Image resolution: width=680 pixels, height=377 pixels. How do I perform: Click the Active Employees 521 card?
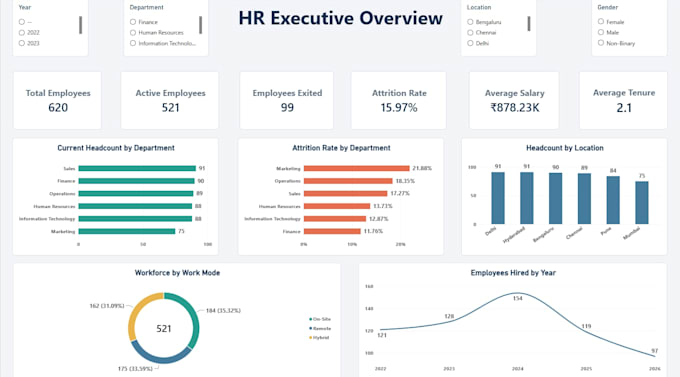(170, 100)
